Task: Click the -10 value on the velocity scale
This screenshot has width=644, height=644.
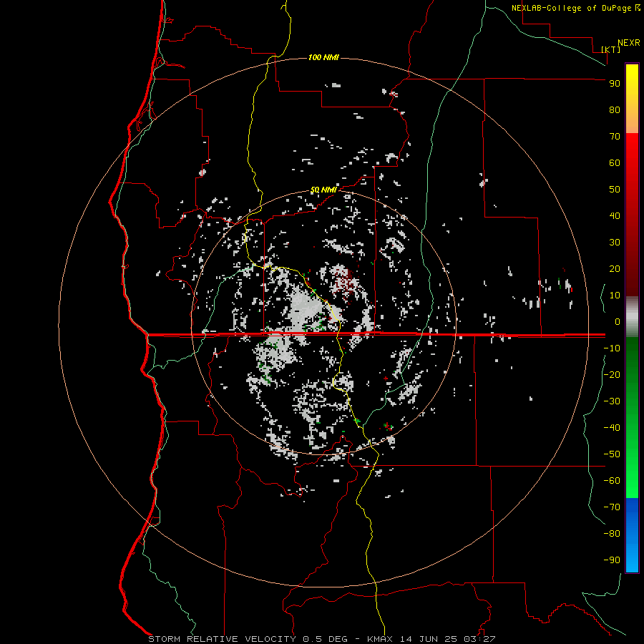Action: (612, 348)
